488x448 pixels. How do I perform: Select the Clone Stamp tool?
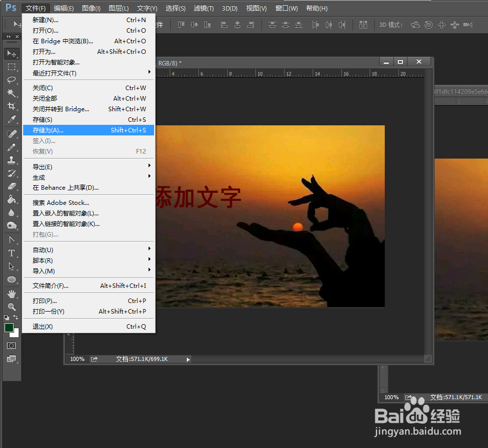(12, 160)
